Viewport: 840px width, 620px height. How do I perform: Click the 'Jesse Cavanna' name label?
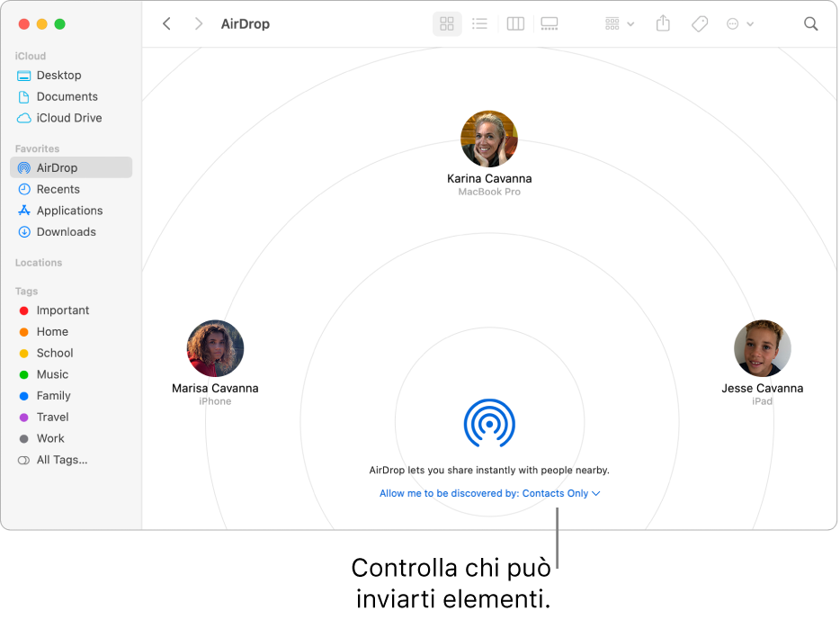coord(763,388)
